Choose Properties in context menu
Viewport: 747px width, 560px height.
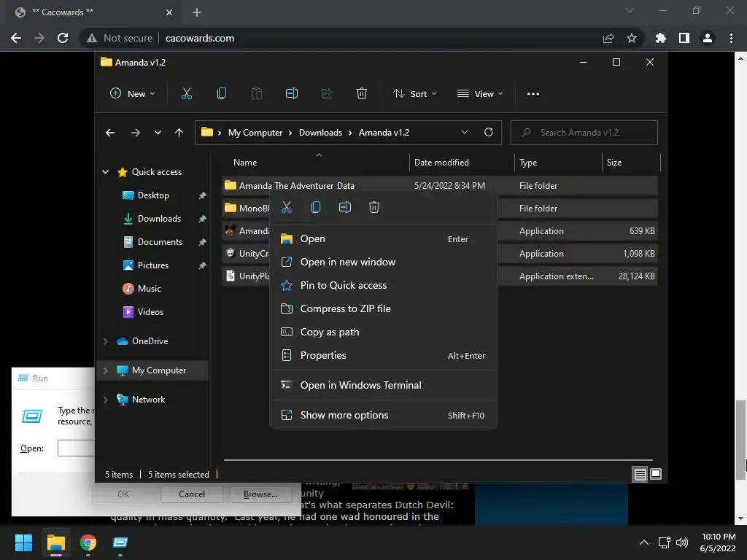383,356
